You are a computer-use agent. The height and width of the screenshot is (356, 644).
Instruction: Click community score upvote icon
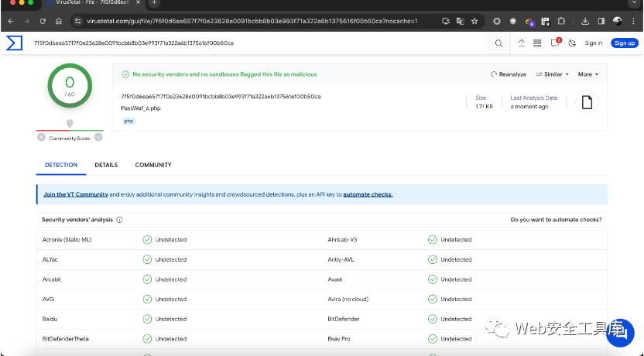pos(98,138)
